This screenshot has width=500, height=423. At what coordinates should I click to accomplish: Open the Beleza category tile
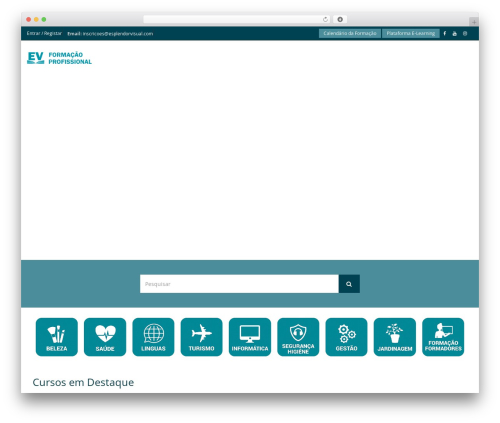pyautogui.click(x=57, y=337)
